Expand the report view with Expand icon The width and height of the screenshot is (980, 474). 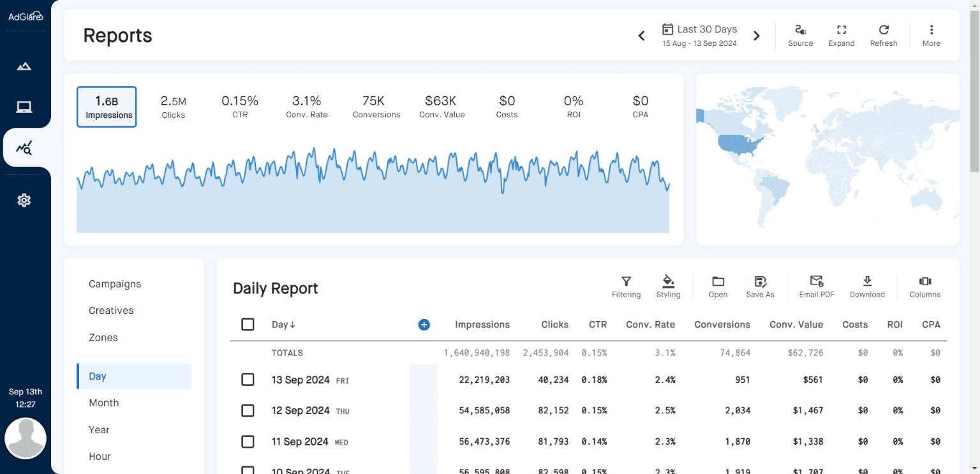[x=842, y=34]
